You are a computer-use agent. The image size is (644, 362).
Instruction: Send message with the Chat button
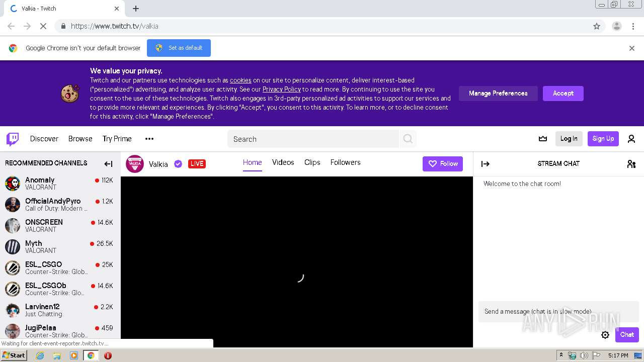pyautogui.click(x=627, y=335)
